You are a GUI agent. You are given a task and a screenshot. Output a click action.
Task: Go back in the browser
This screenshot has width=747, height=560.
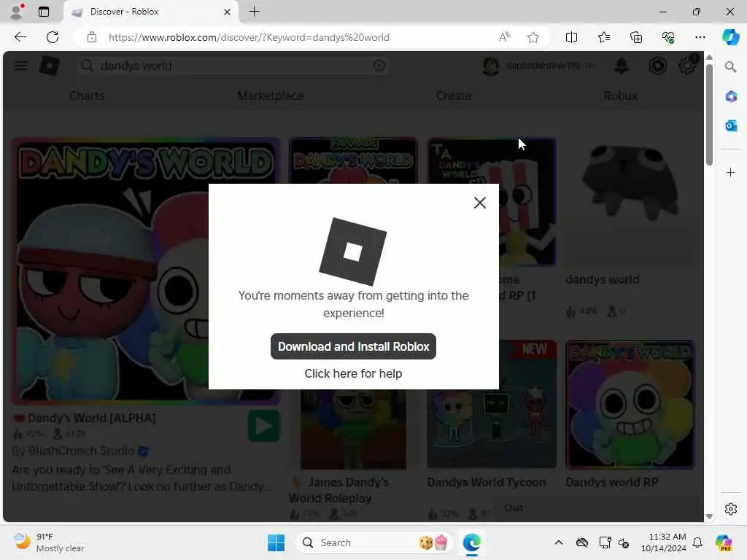coord(20,37)
